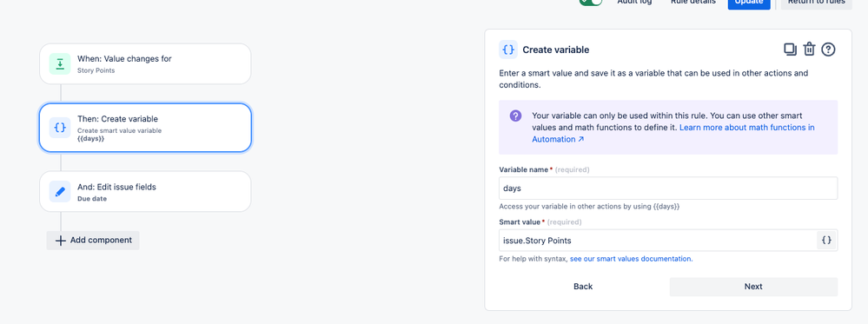Click the Back button
The height and width of the screenshot is (324, 868).
[583, 287]
